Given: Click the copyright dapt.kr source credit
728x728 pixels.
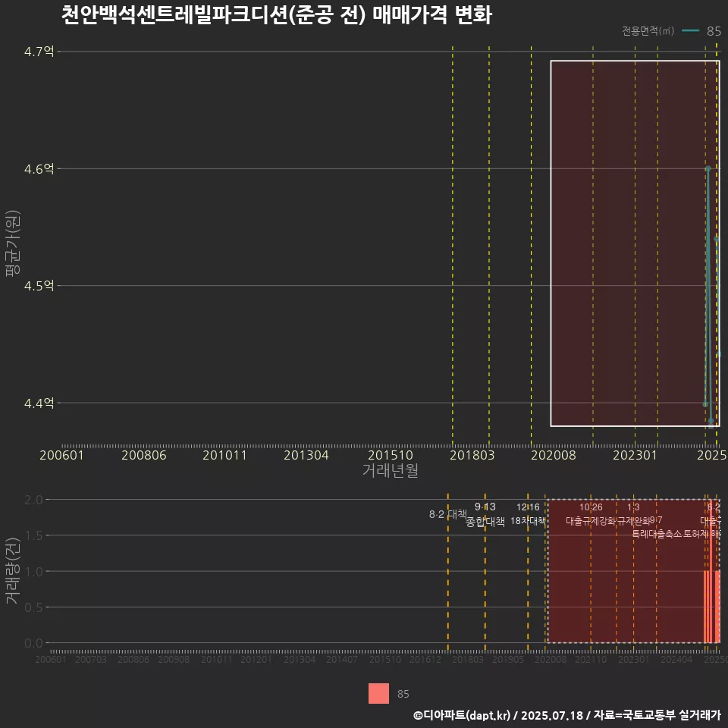Looking at the screenshot, I should [567, 715].
